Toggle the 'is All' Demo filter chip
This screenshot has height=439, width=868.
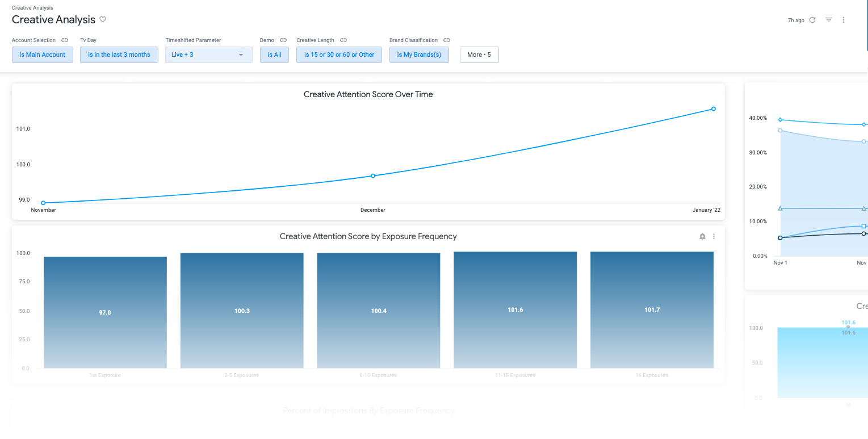pos(274,55)
